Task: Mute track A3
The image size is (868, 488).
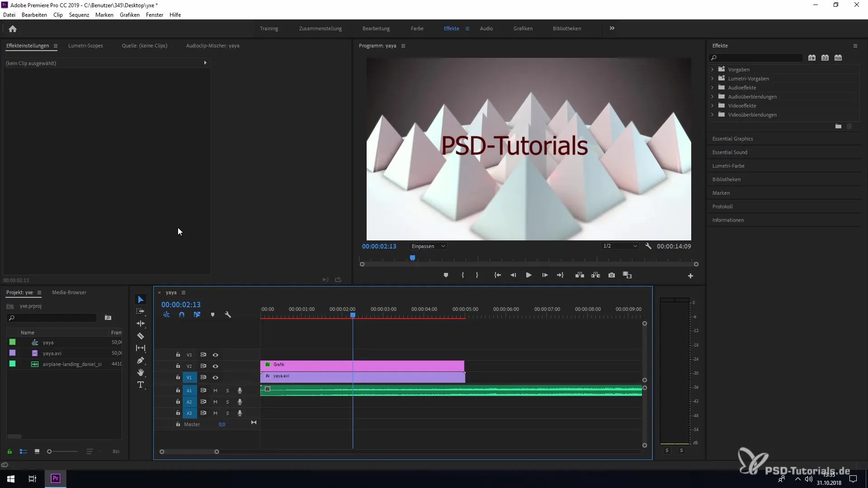Action: (215, 413)
